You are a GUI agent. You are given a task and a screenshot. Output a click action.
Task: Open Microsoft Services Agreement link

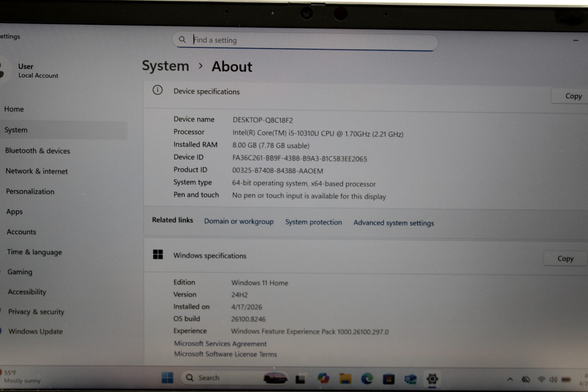click(220, 343)
